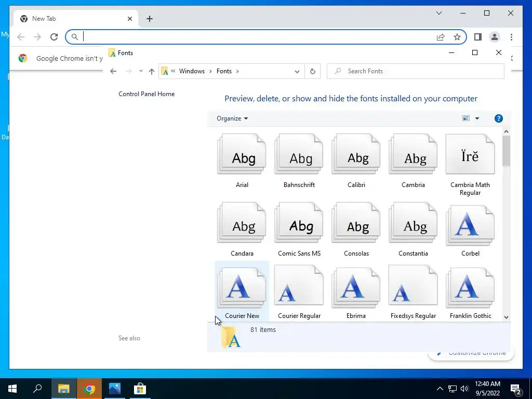Image resolution: width=532 pixels, height=399 pixels.
Task: Select the Calibri font icon
Action: (356, 154)
